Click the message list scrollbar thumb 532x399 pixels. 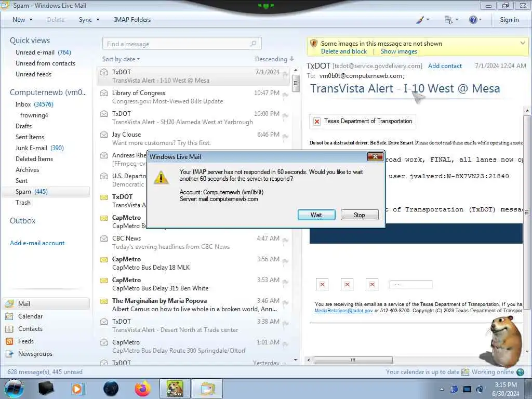pyautogui.click(x=296, y=83)
